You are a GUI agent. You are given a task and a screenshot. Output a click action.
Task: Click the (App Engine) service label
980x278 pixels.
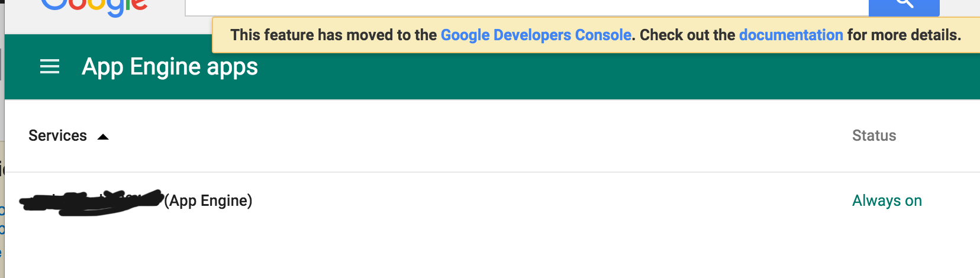point(208,201)
